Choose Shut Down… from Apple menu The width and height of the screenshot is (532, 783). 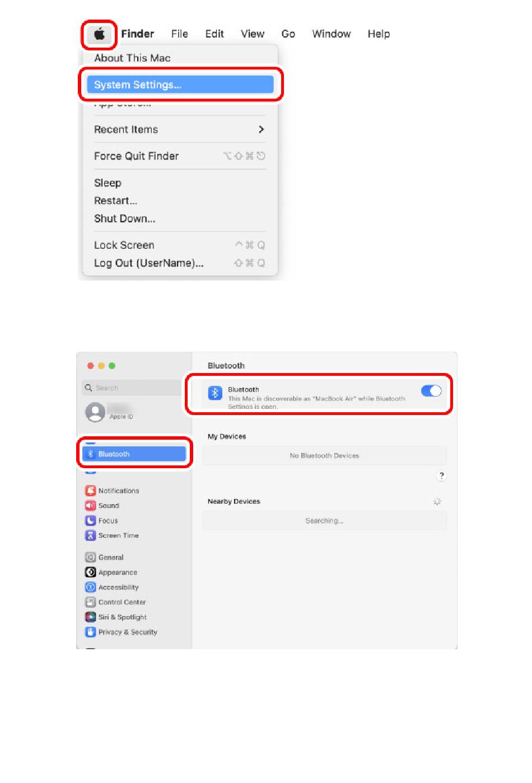click(x=125, y=218)
